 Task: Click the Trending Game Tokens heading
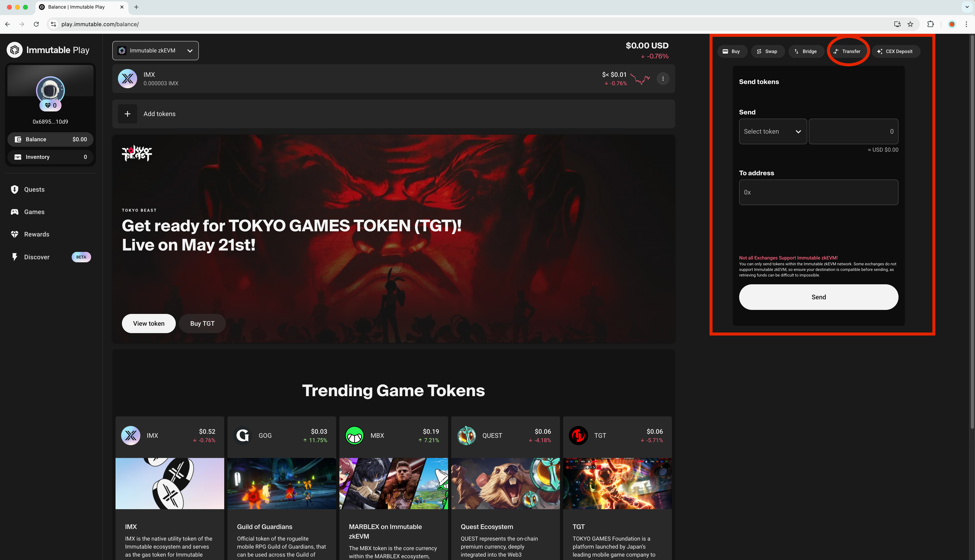pos(393,390)
